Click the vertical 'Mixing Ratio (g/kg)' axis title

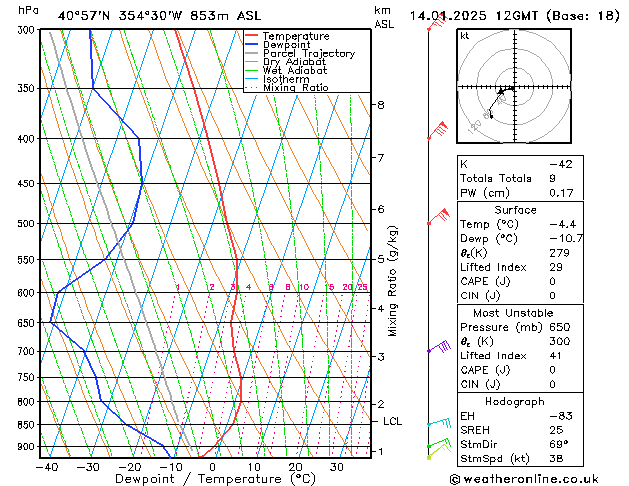[x=392, y=281]
